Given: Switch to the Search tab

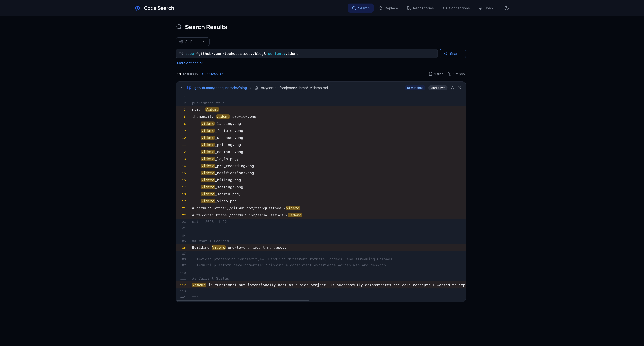Looking at the screenshot, I should click(361, 8).
